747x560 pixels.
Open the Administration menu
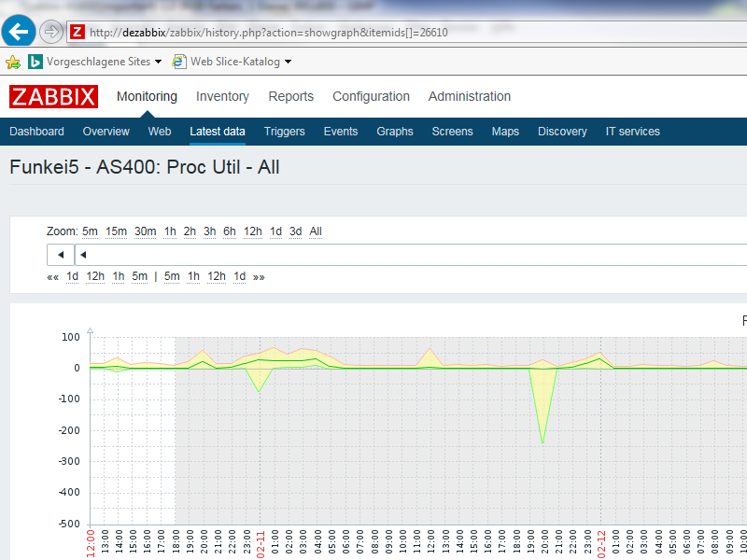[x=470, y=97]
